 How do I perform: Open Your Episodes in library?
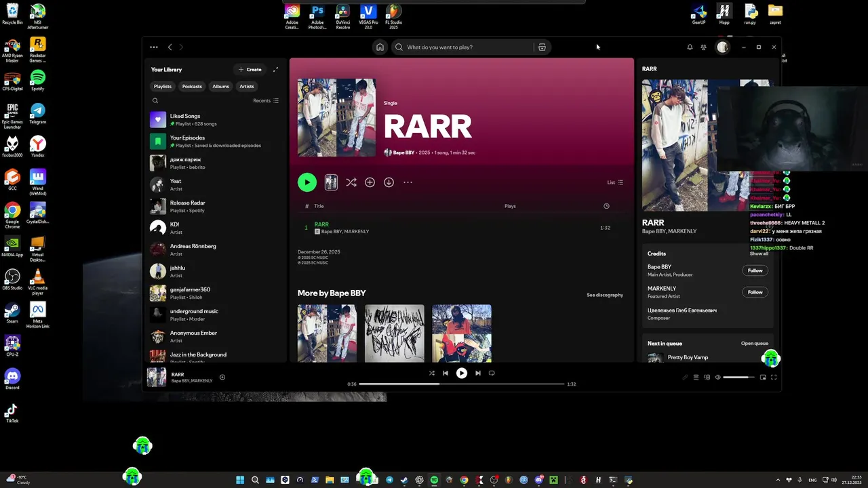215,141
